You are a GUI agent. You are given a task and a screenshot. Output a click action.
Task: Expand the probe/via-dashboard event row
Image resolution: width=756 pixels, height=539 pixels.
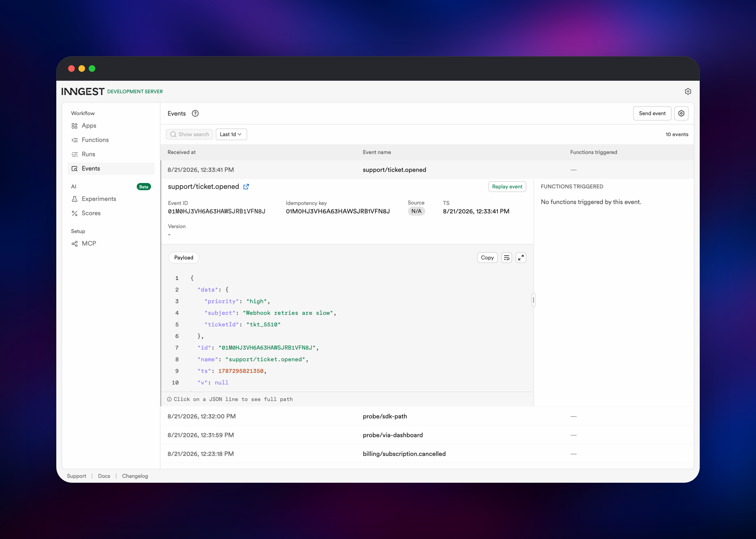(x=427, y=435)
